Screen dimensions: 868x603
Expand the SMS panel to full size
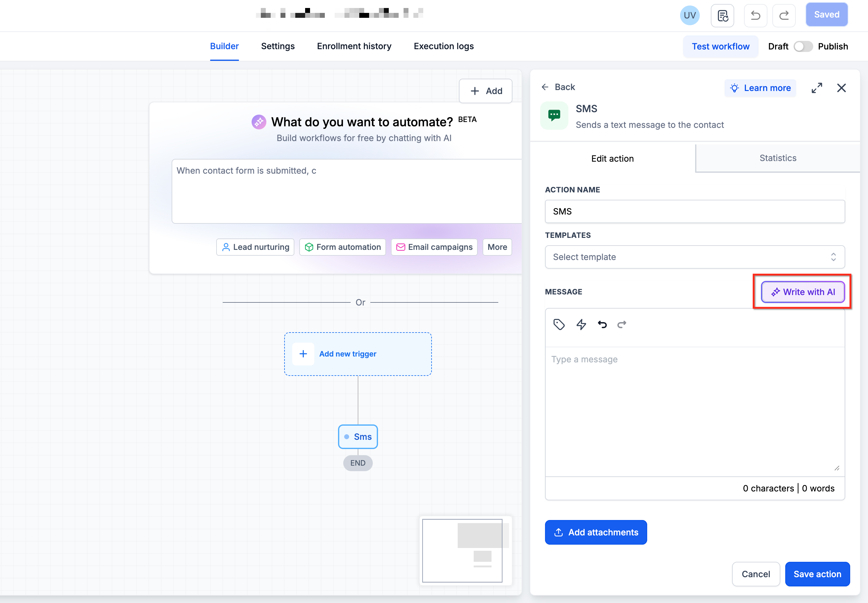pyautogui.click(x=817, y=88)
